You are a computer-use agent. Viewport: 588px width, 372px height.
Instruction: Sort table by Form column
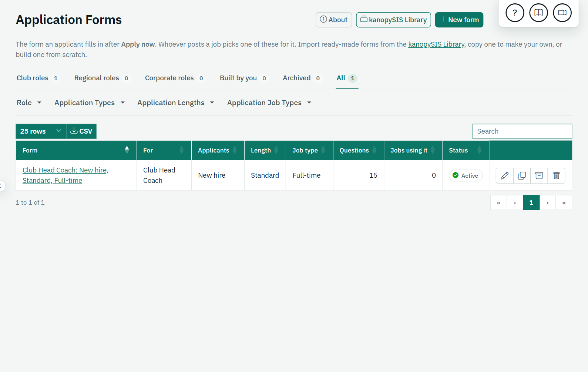(76, 150)
